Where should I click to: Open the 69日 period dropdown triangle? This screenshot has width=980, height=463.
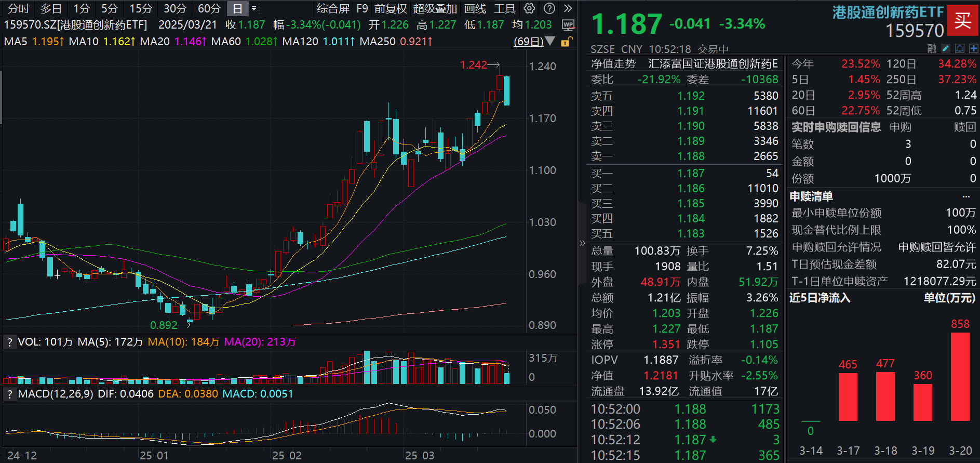pyautogui.click(x=551, y=41)
